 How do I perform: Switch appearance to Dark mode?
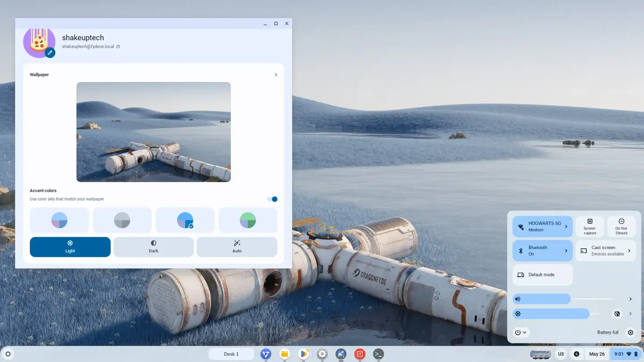(153, 247)
